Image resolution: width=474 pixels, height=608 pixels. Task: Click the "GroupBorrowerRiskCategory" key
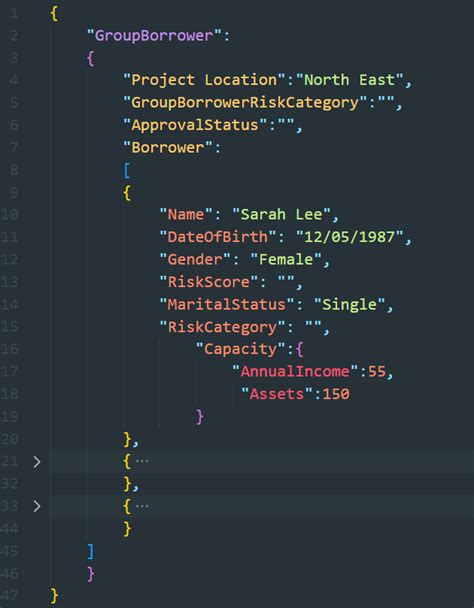coord(245,103)
